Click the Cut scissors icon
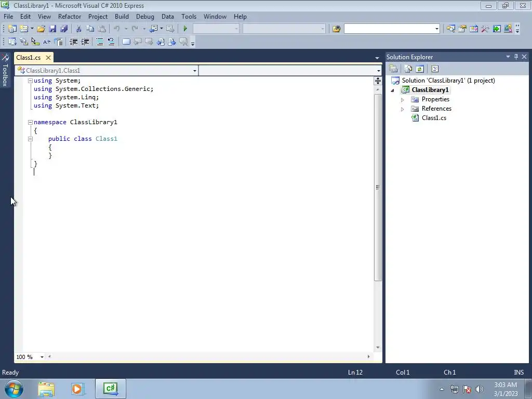This screenshot has height=399, width=532. tap(79, 29)
